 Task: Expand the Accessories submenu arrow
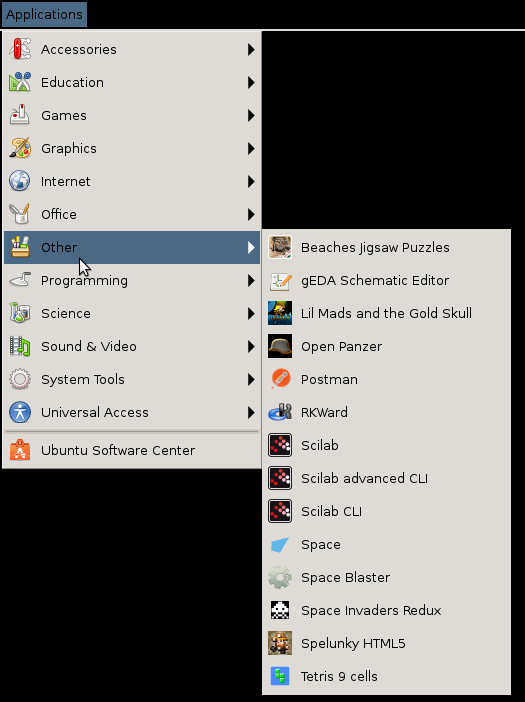tap(251, 49)
